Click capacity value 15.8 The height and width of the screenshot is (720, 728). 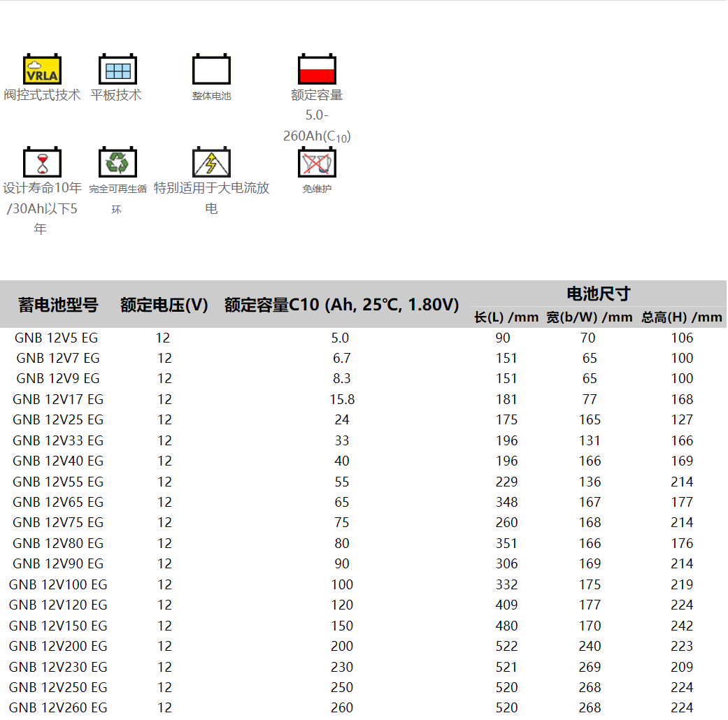[x=342, y=399]
